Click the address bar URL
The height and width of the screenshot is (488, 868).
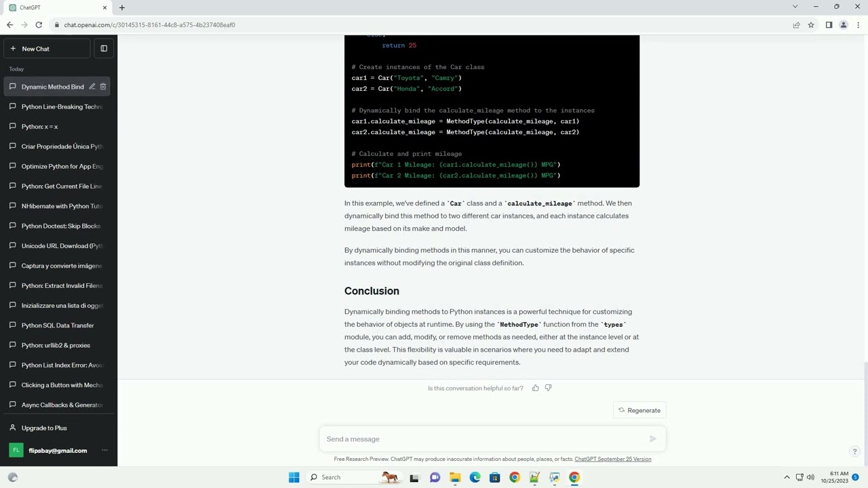[x=149, y=25]
